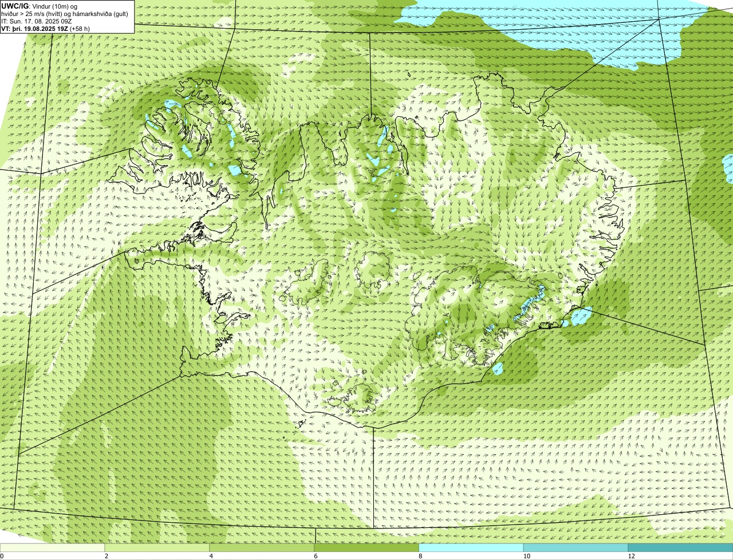Screen dimensions: 733x560
Task: Click the text "hviður > 25 m/s (hvítt) og hámarkshviða (gult)"
Action: pos(65,14)
